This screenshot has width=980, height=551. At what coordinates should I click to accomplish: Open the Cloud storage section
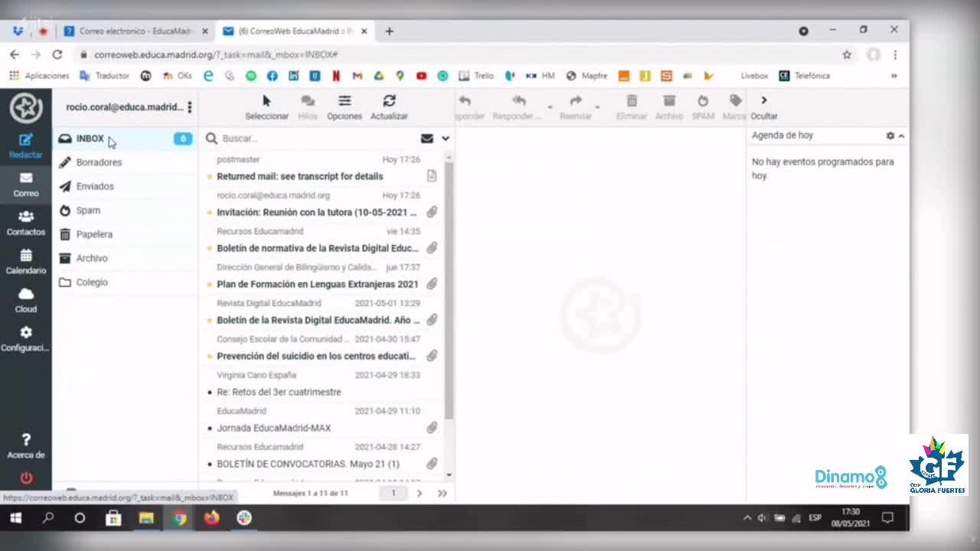pos(26,301)
